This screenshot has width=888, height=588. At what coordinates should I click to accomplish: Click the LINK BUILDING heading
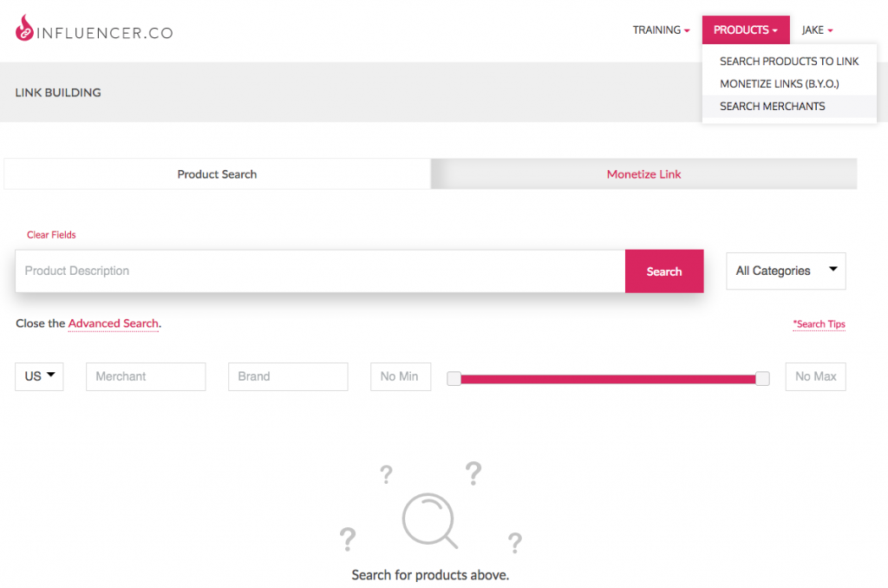(x=58, y=92)
